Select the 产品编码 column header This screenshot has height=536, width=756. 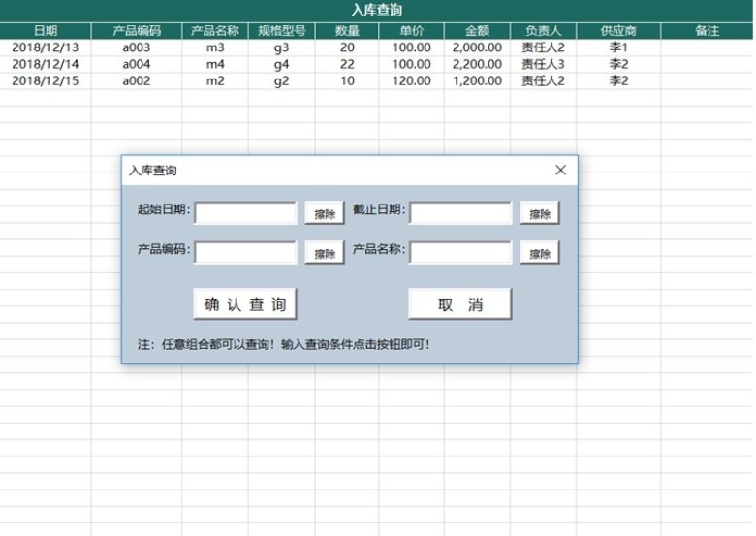(x=137, y=31)
